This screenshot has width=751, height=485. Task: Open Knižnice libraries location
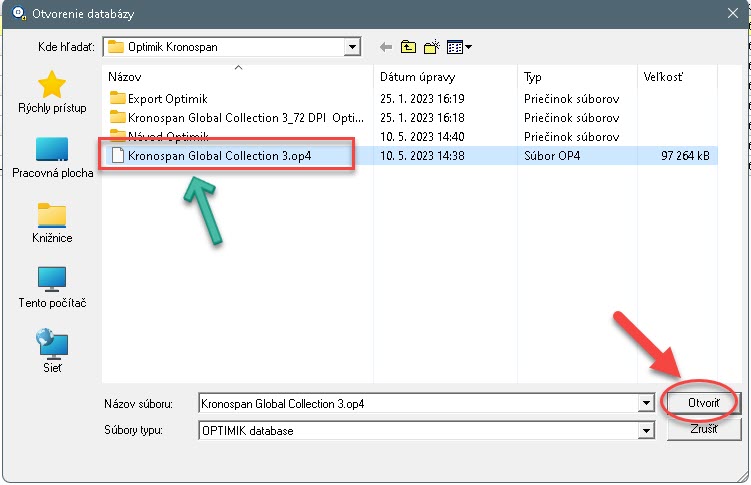click(52, 223)
